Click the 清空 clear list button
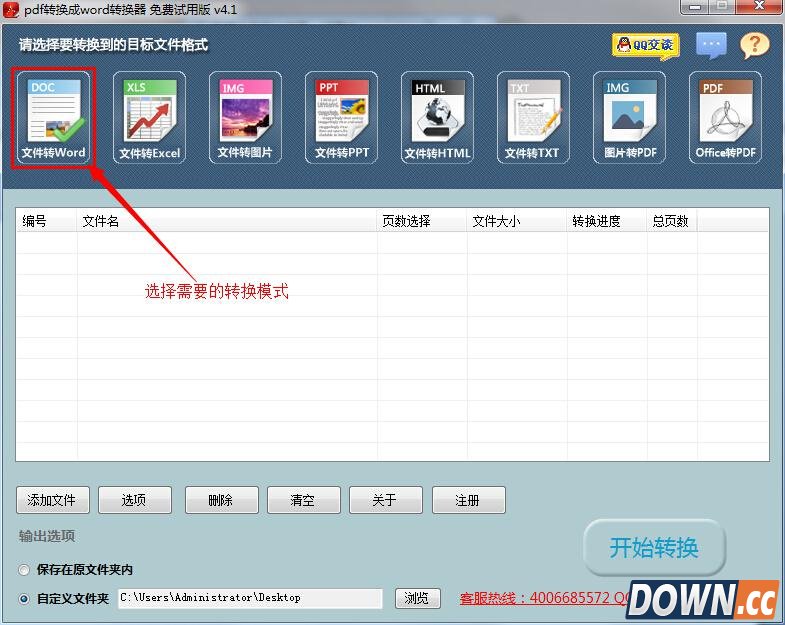Screen dimensions: 785x625 (x=304, y=500)
